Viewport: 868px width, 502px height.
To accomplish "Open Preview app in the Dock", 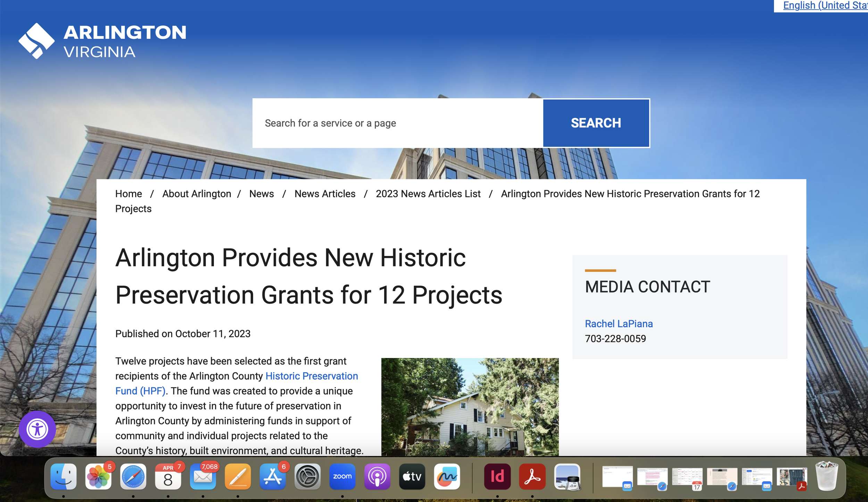I will [x=567, y=476].
